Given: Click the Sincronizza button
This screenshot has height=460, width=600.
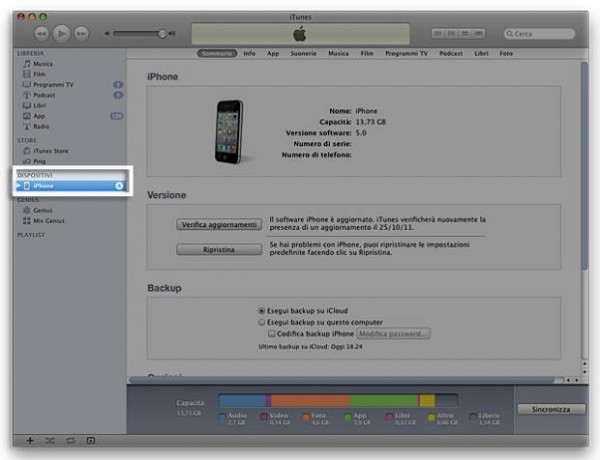Looking at the screenshot, I should 551,409.
